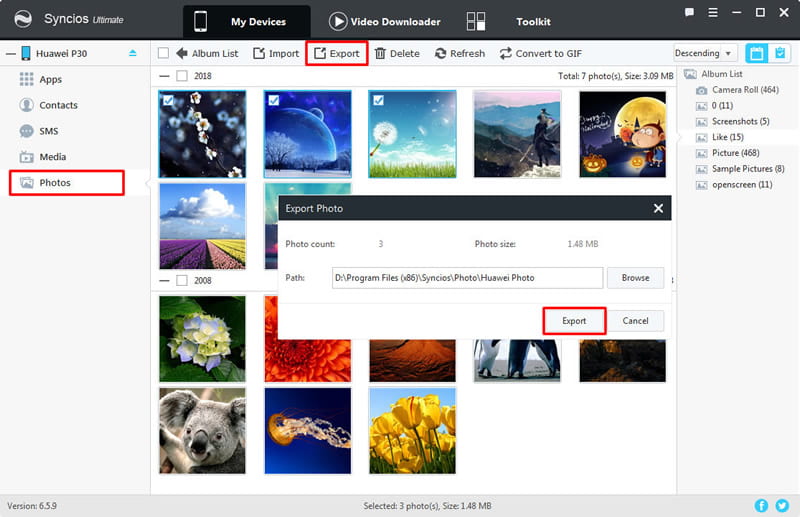Screen dimensions: 800x517
Task: Go back to Album List
Action: tap(207, 53)
